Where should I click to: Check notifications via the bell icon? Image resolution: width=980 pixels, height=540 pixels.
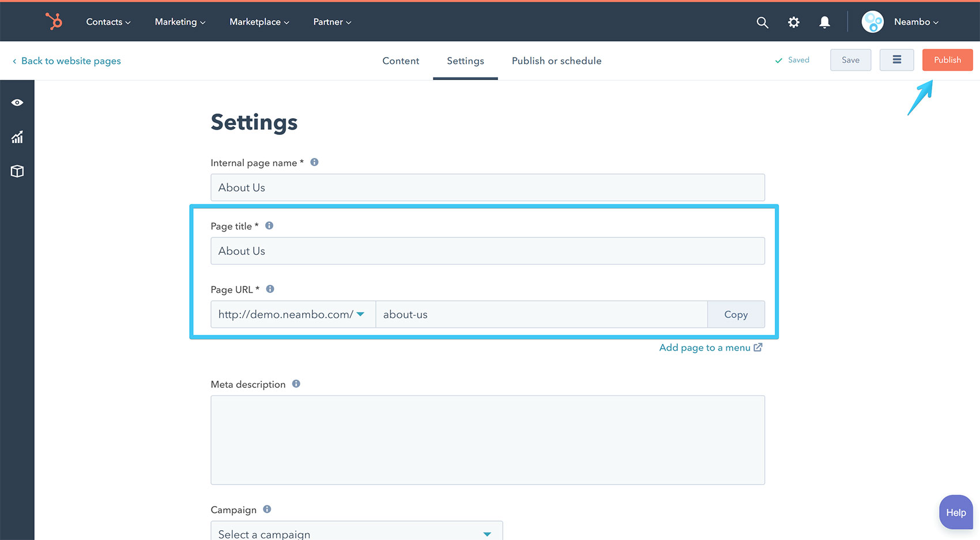click(824, 22)
